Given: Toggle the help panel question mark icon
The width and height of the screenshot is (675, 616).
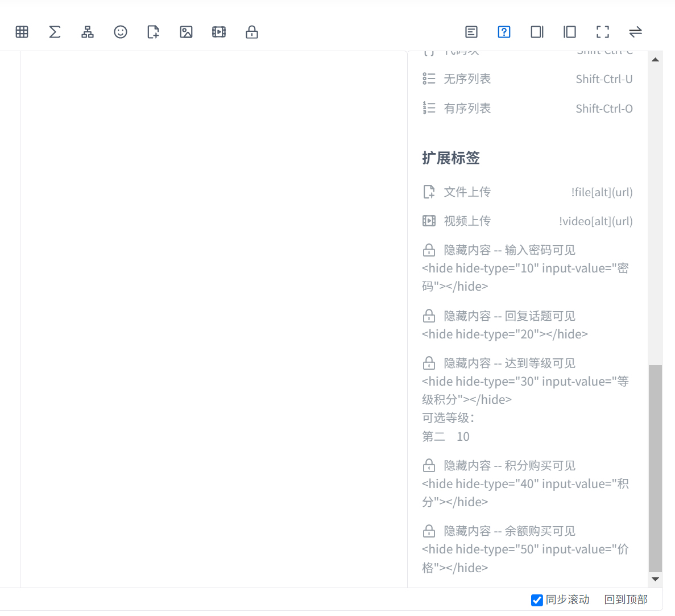Looking at the screenshot, I should click(504, 32).
